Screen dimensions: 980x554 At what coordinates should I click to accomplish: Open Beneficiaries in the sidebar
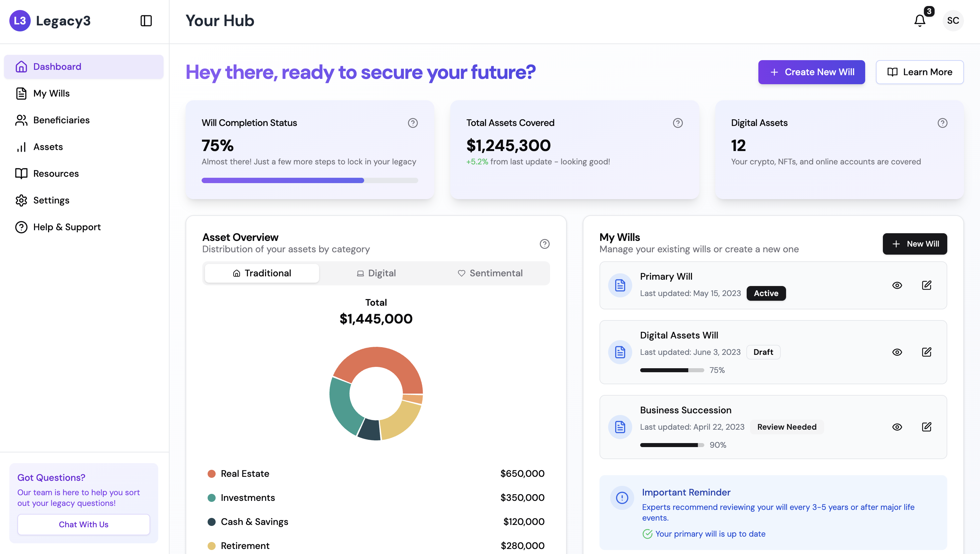61,120
